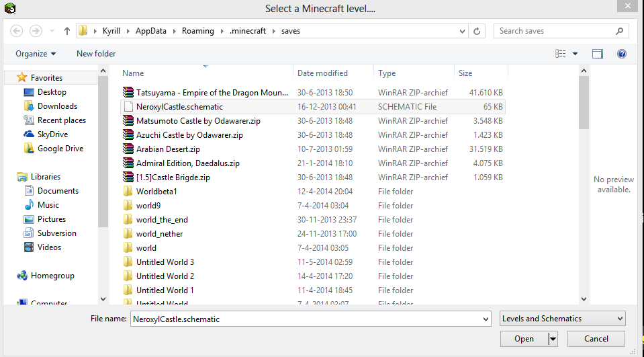Click the Forward navigation arrow
The image size is (644, 357).
pos(36,31)
